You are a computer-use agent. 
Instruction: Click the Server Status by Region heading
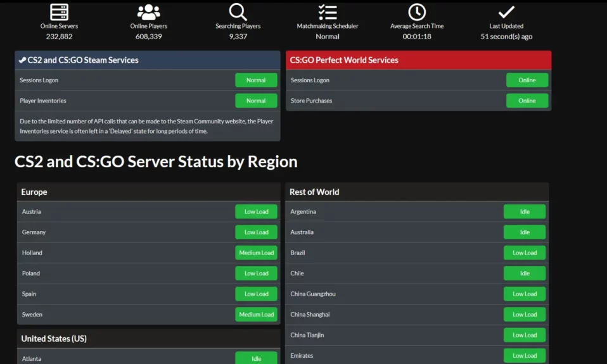click(x=156, y=161)
